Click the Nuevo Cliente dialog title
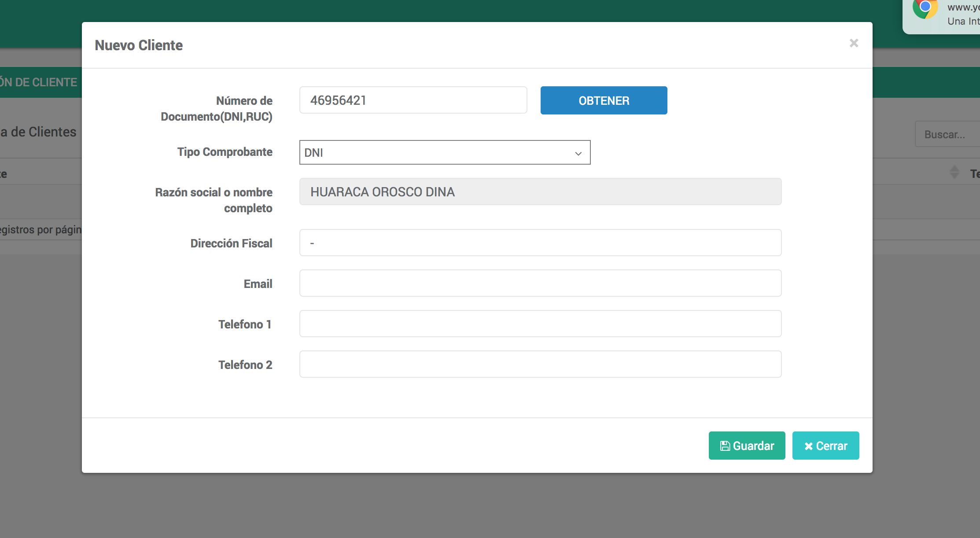Image resolution: width=980 pixels, height=538 pixels. pos(139,45)
